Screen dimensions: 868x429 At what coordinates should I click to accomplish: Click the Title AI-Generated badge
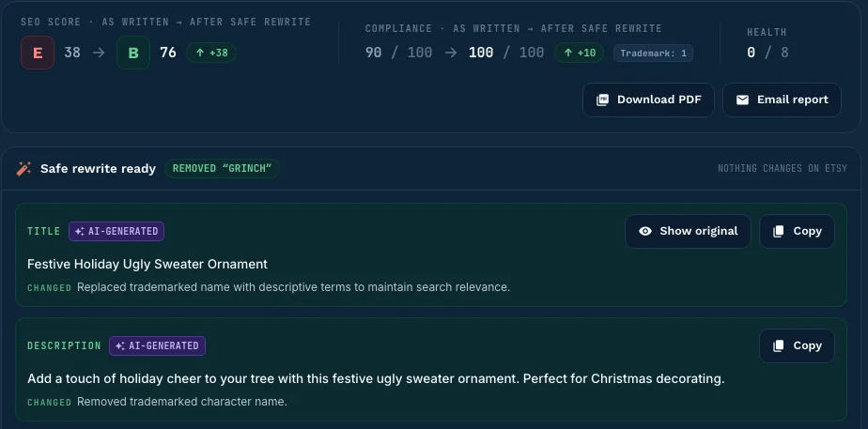pyautogui.click(x=116, y=231)
